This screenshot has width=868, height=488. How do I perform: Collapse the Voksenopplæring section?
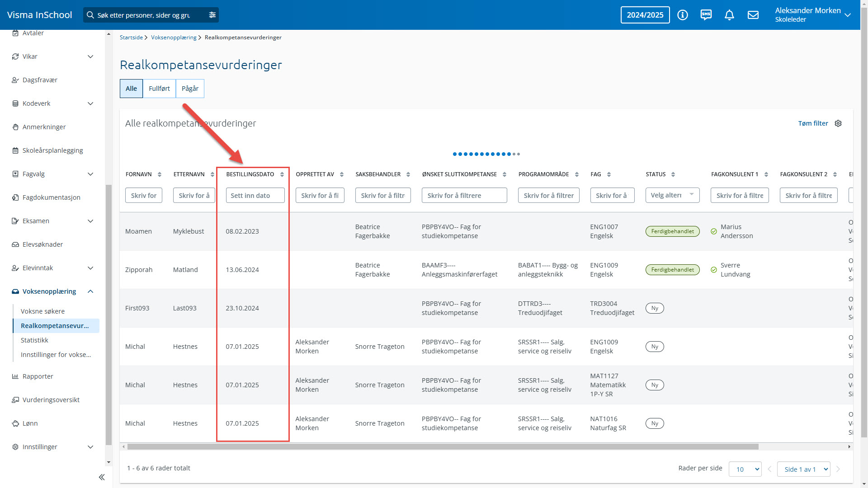(x=90, y=291)
